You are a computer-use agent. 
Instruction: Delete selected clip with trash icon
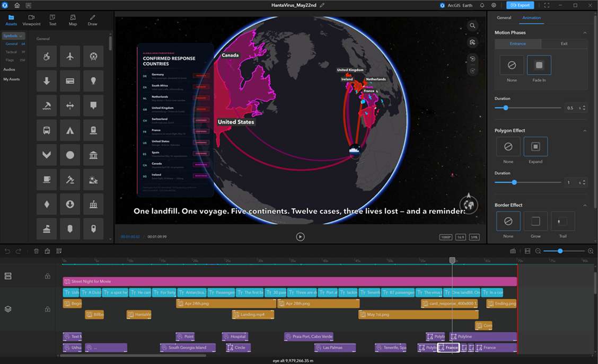pos(36,251)
